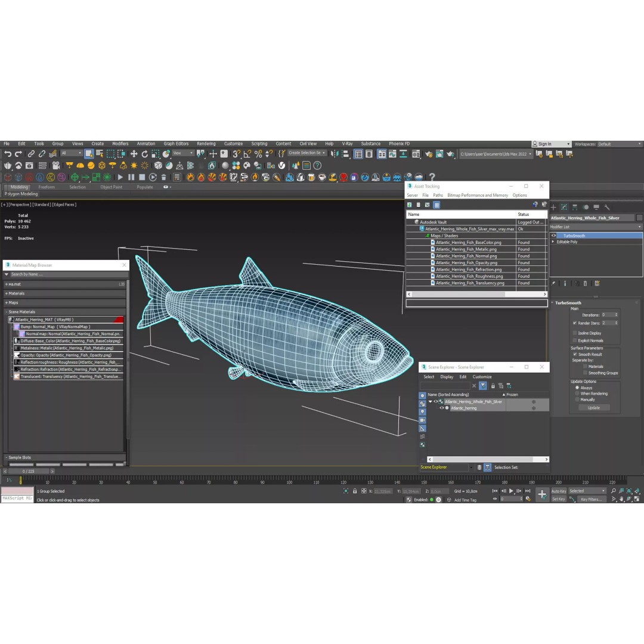The height and width of the screenshot is (644, 644).
Task: Click the Undo arrow icon
Action: point(8,154)
